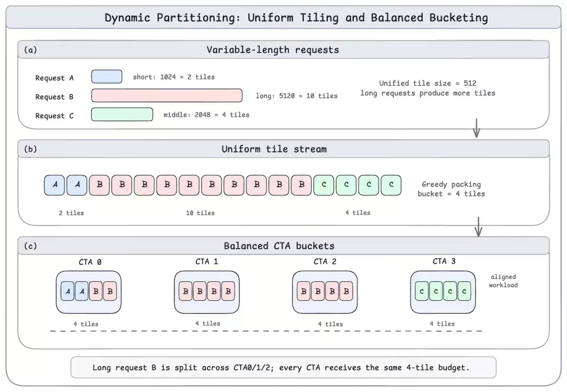Click the '4 tiles' caption below CTA 2
Viewport: 567px width, 392px height.
point(331,324)
